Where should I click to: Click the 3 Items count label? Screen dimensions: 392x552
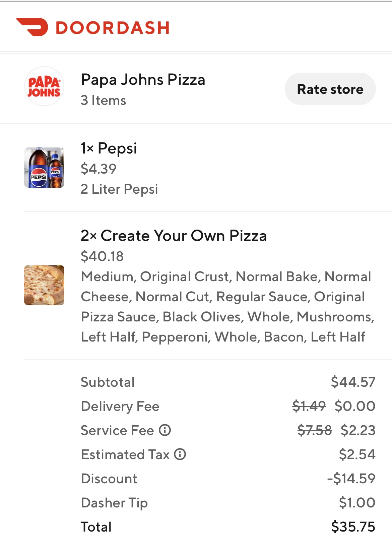point(103,100)
